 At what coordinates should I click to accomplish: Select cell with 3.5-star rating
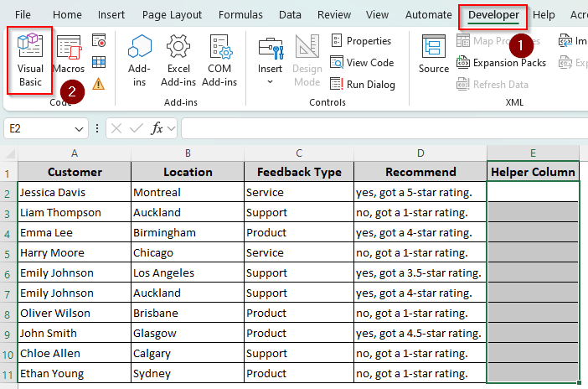point(420,272)
